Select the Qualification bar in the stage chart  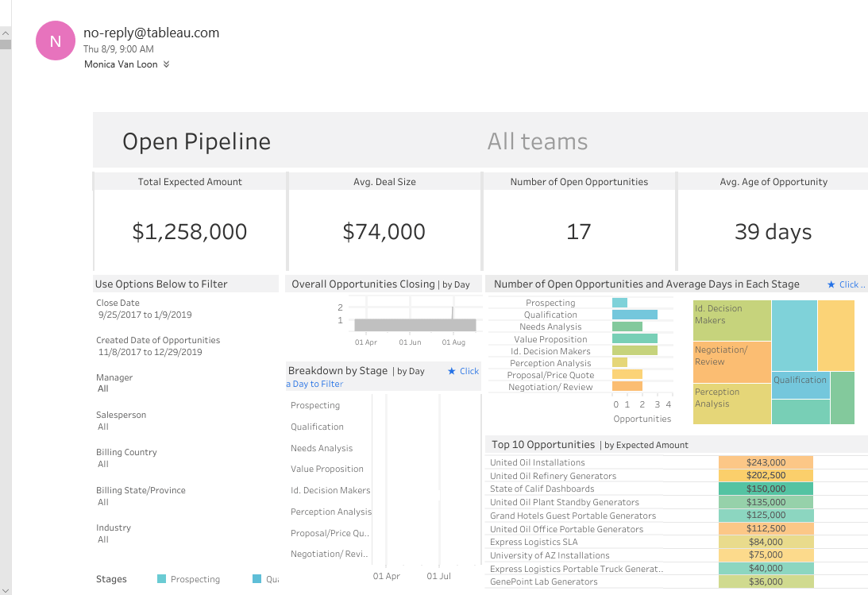click(634, 314)
